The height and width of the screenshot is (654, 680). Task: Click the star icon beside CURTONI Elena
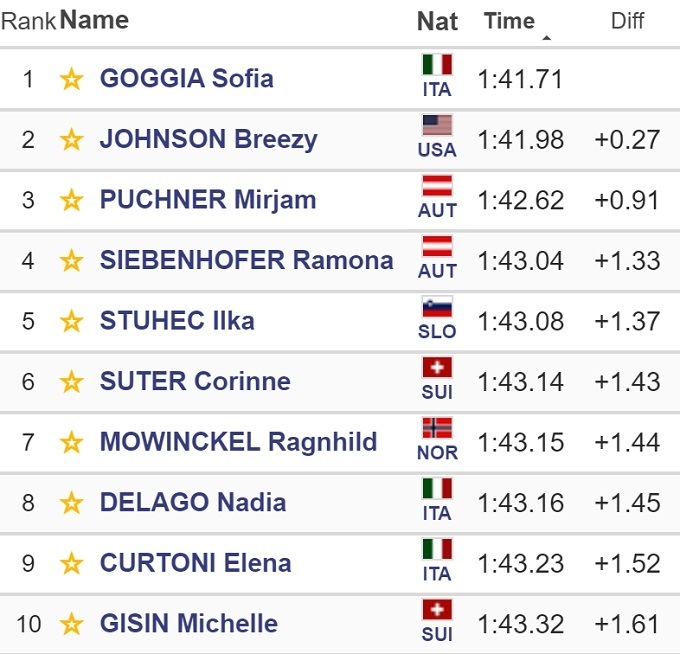[x=71, y=564]
